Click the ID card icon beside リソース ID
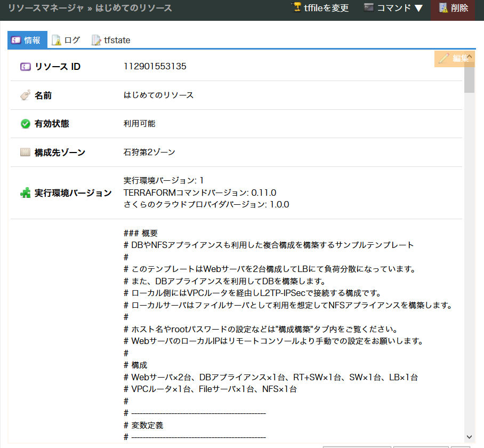The image size is (484, 448). click(25, 66)
